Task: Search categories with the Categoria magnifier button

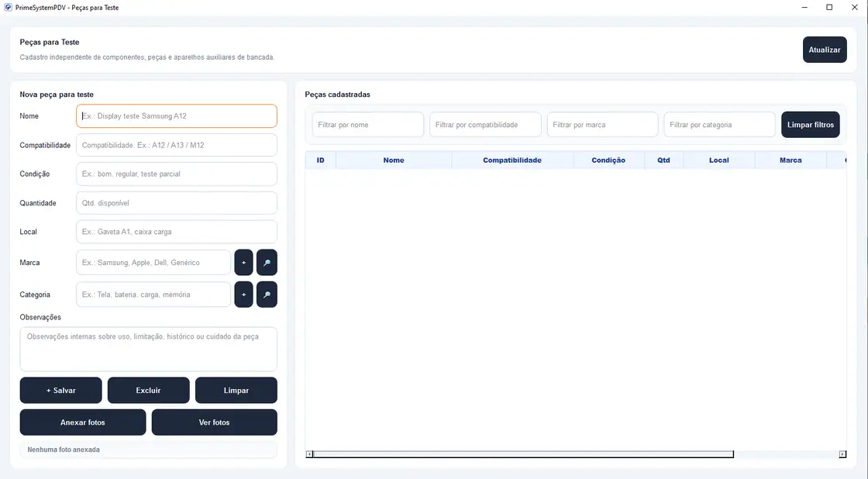Action: tap(267, 295)
